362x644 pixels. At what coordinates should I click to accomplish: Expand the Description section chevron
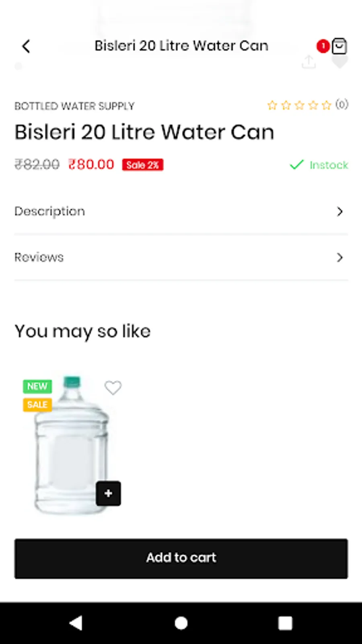coord(340,212)
